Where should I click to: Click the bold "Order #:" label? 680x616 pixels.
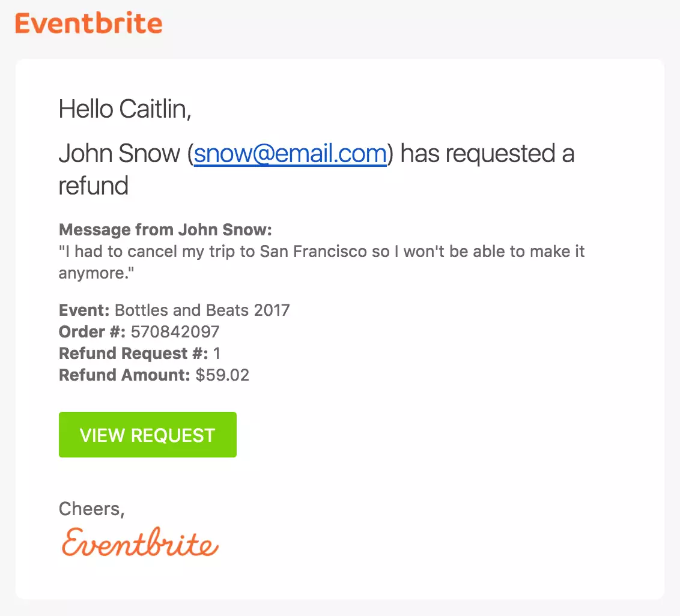tap(92, 332)
